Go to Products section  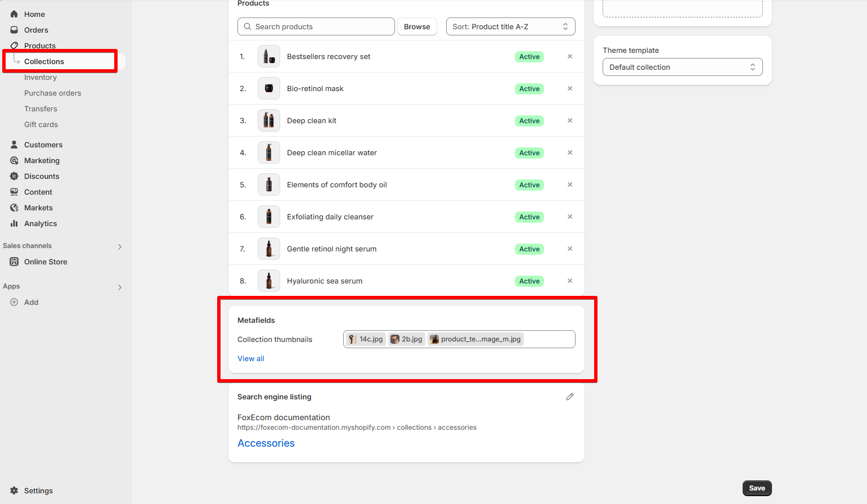pos(39,46)
